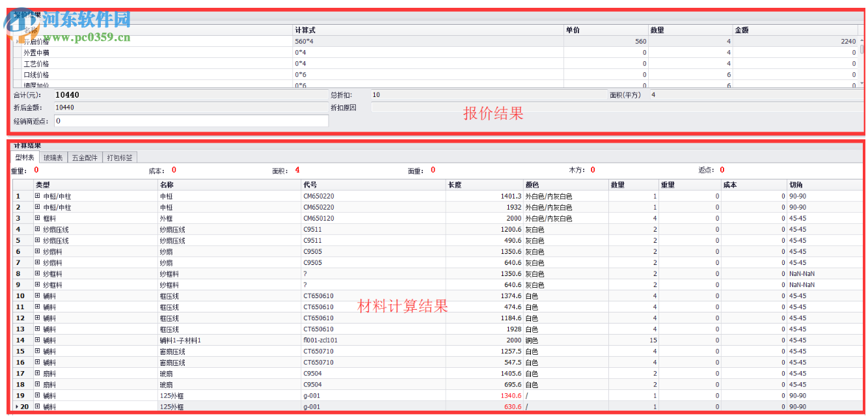Select the 型材表 tab
Screen dimensions: 868x416
point(25,157)
